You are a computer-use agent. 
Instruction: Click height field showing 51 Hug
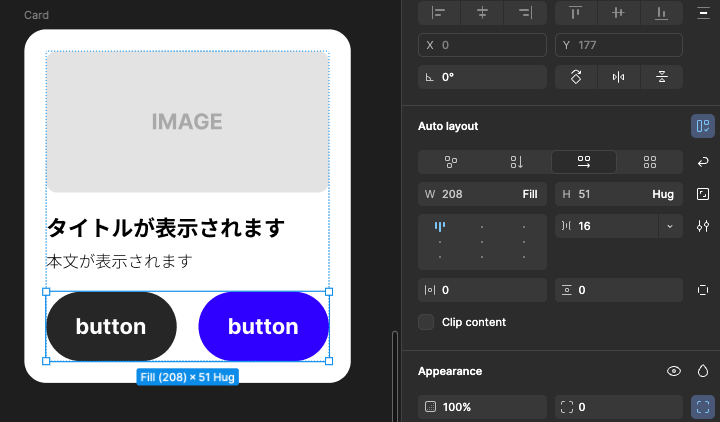pyautogui.click(x=619, y=194)
